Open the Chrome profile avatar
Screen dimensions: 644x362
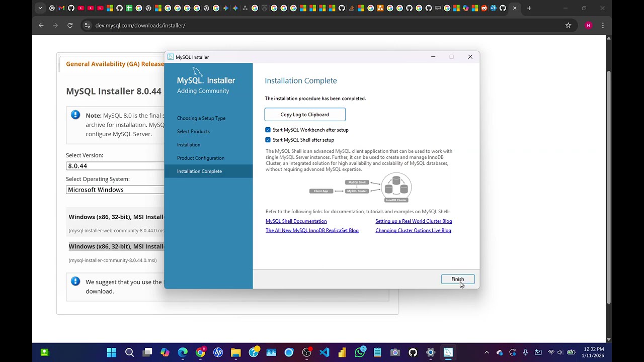point(588,25)
